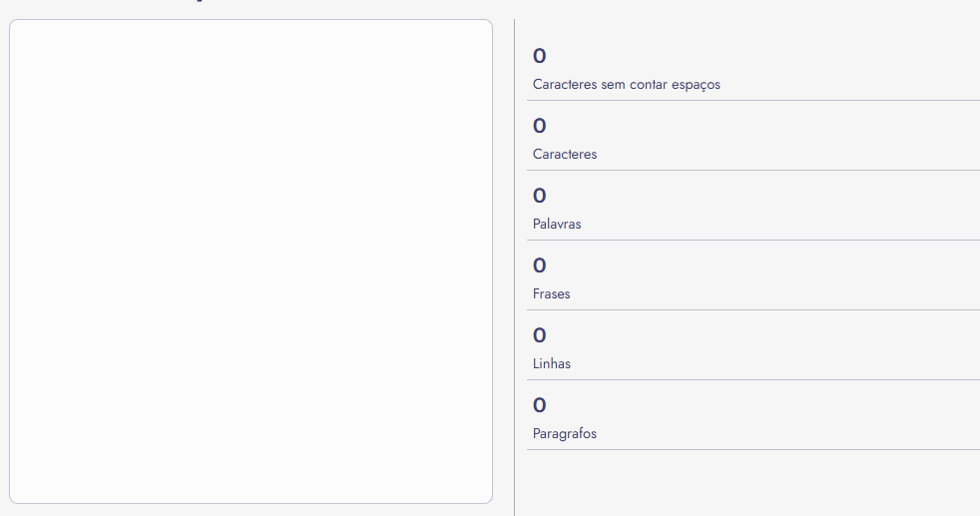980x516 pixels.
Task: Select the Palavras label
Action: point(557,225)
